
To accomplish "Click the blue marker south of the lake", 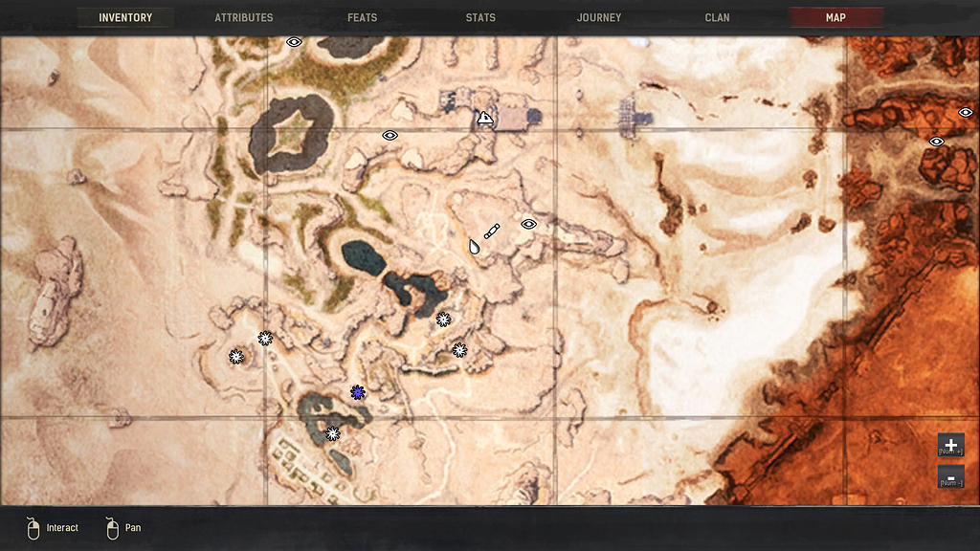I will click(356, 392).
